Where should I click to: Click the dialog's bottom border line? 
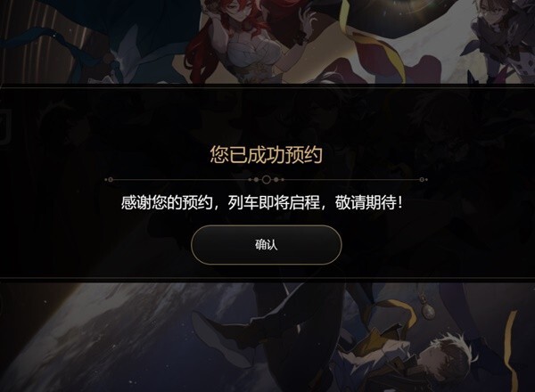[x=267, y=279]
